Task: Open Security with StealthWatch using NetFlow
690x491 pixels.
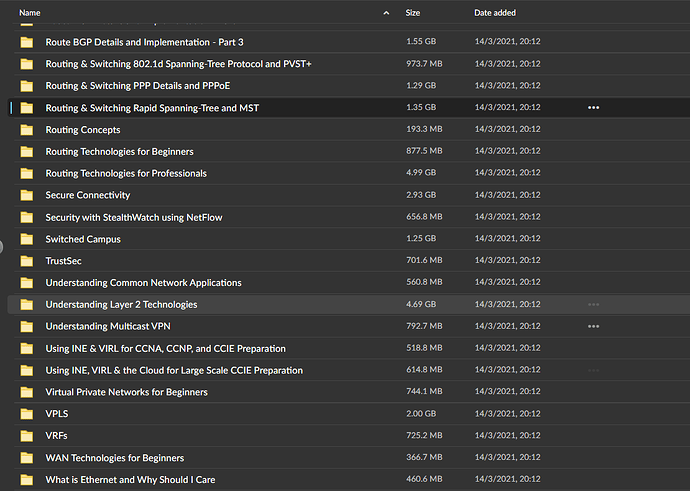Action: click(x=134, y=217)
